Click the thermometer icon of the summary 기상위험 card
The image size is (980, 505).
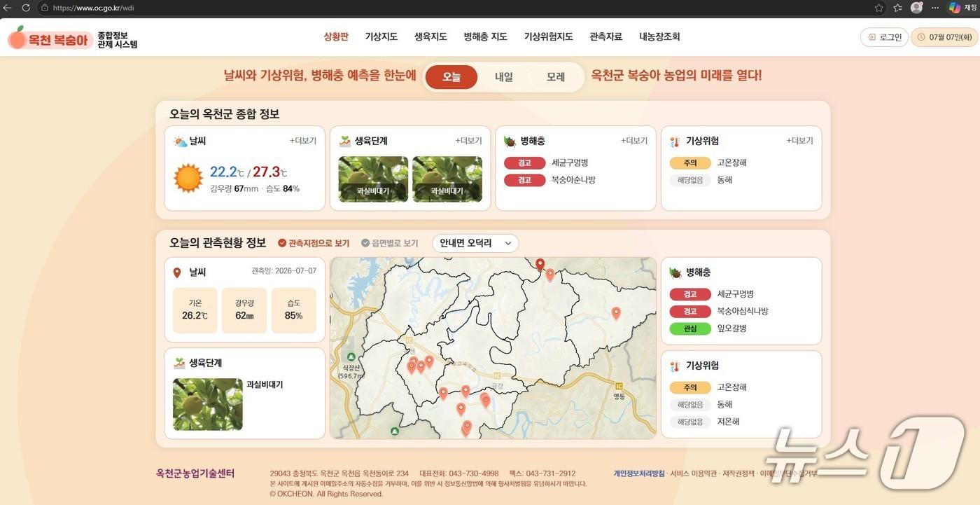[x=675, y=141]
